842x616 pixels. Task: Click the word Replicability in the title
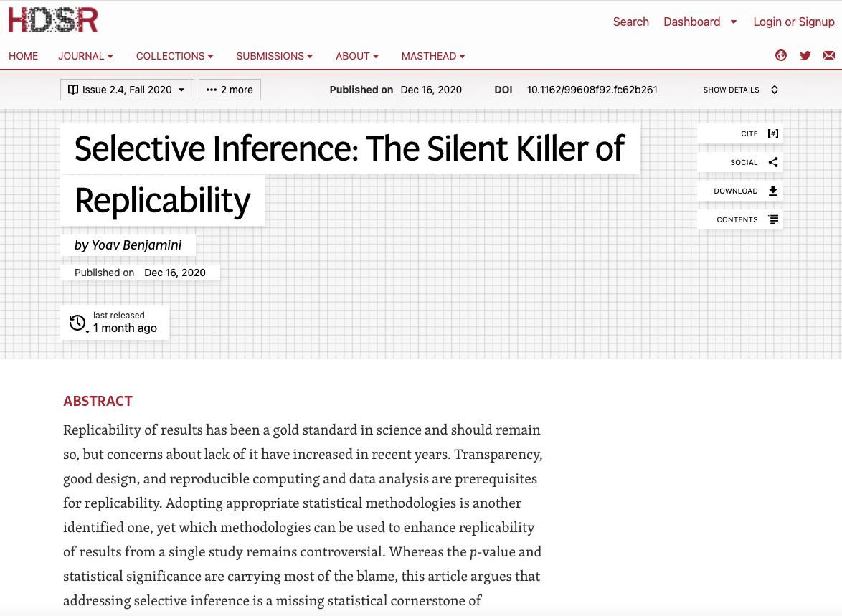point(163,201)
